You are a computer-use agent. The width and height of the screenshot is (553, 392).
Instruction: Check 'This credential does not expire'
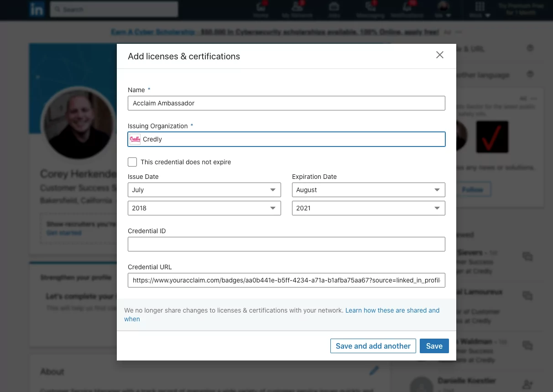(x=132, y=162)
